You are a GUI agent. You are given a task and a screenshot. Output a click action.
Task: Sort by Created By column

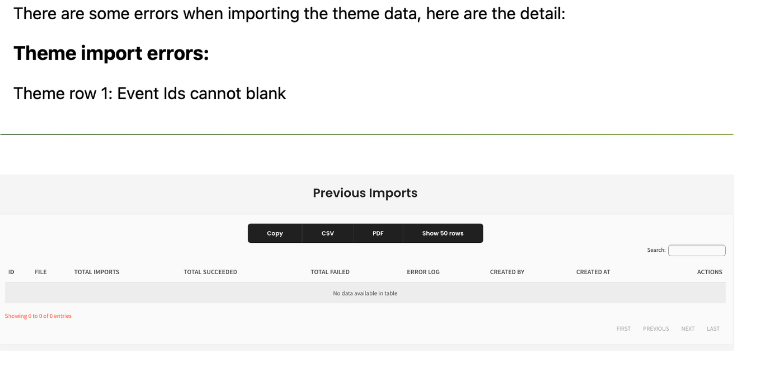tap(507, 272)
